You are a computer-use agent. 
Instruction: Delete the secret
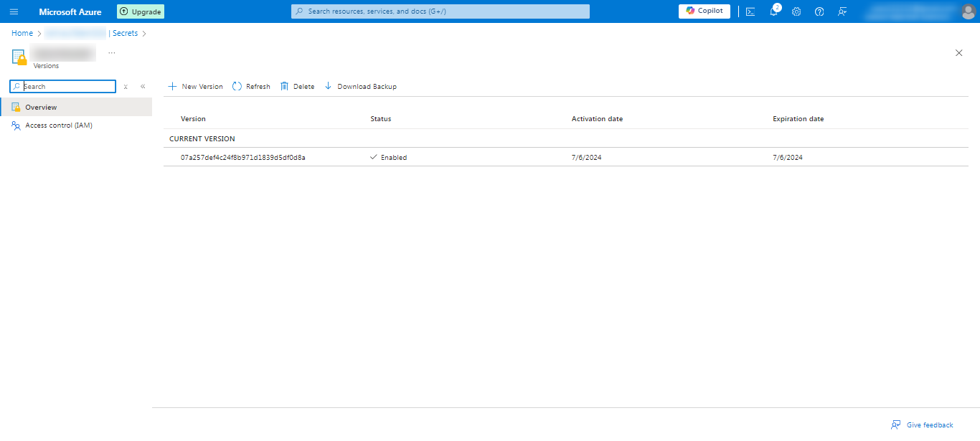[x=297, y=86]
